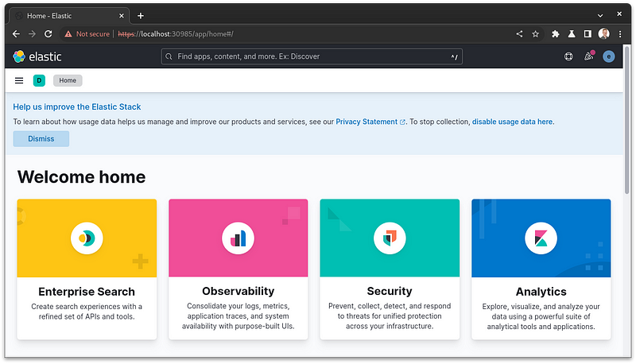Click 'Consolidate your logs, metrics' description

click(238, 316)
